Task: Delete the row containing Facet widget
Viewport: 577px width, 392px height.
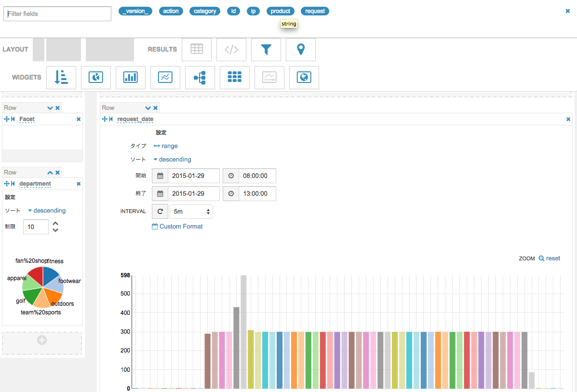Action: point(57,108)
